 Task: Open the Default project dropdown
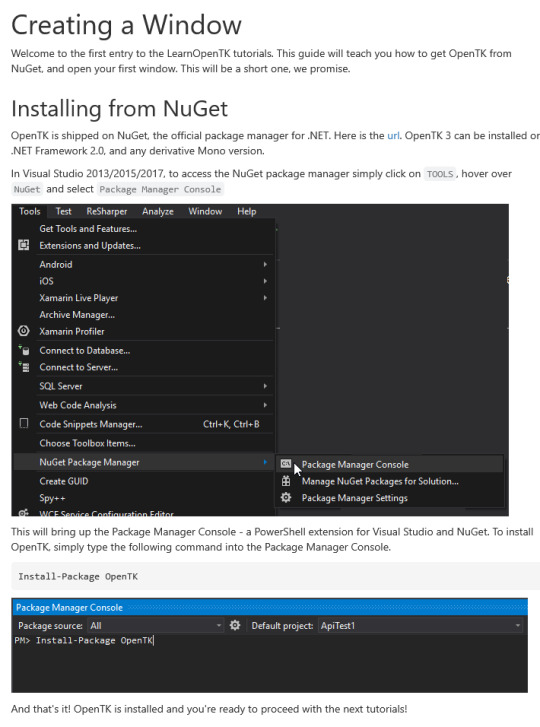click(x=421, y=625)
